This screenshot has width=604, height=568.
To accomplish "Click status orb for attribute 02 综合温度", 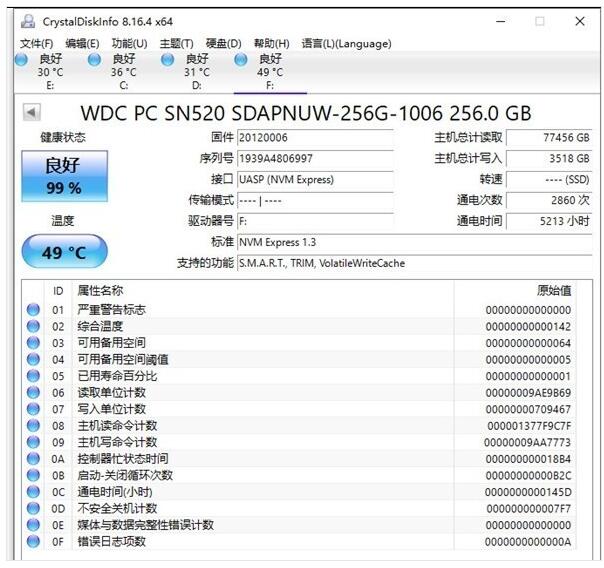I will 34,326.
